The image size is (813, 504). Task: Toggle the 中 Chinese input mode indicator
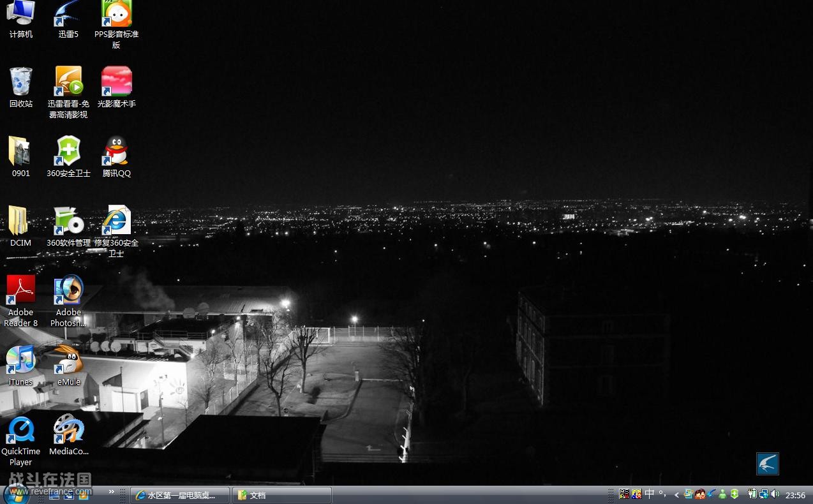click(x=650, y=494)
